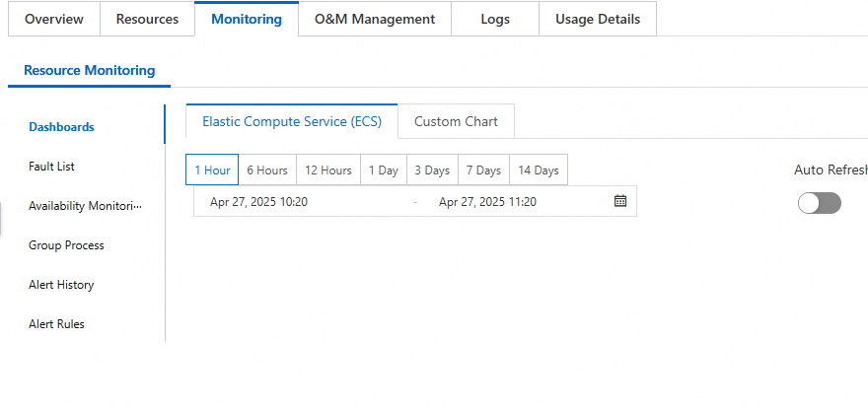Viewport: 868px width, 408px height.
Task: Pick the 1 Day time range
Action: pos(384,170)
